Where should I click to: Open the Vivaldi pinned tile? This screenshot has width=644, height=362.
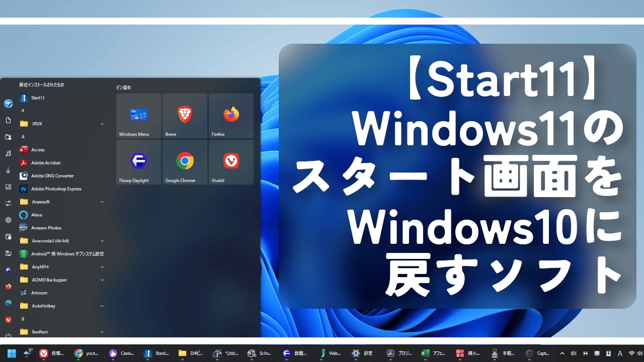pos(231,162)
